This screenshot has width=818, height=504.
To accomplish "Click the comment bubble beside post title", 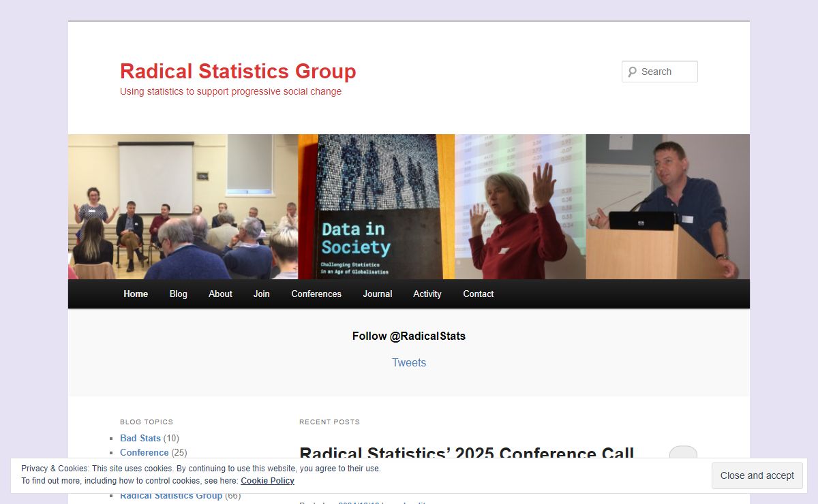I will (x=683, y=453).
